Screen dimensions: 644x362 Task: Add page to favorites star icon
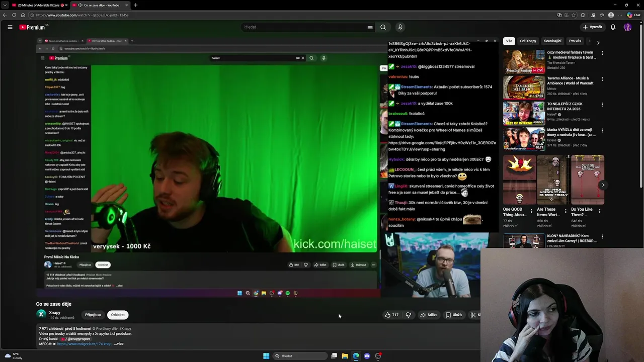click(574, 15)
